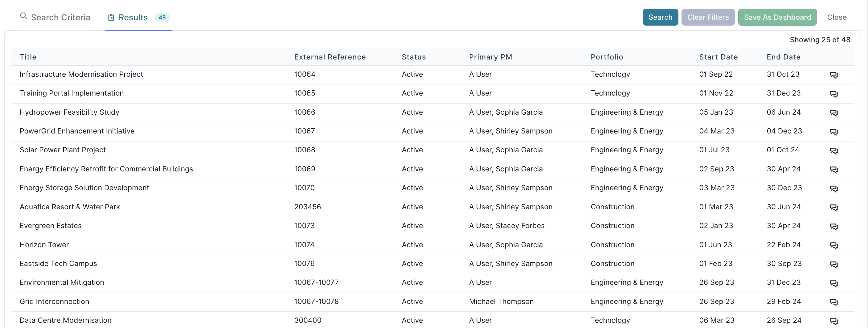Sort by the End Date column header
This screenshot has height=328, width=868.
(784, 57)
